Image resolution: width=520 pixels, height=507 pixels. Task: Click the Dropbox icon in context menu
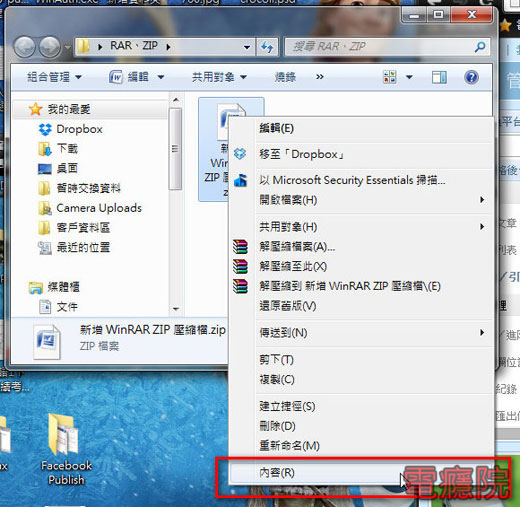(240, 154)
